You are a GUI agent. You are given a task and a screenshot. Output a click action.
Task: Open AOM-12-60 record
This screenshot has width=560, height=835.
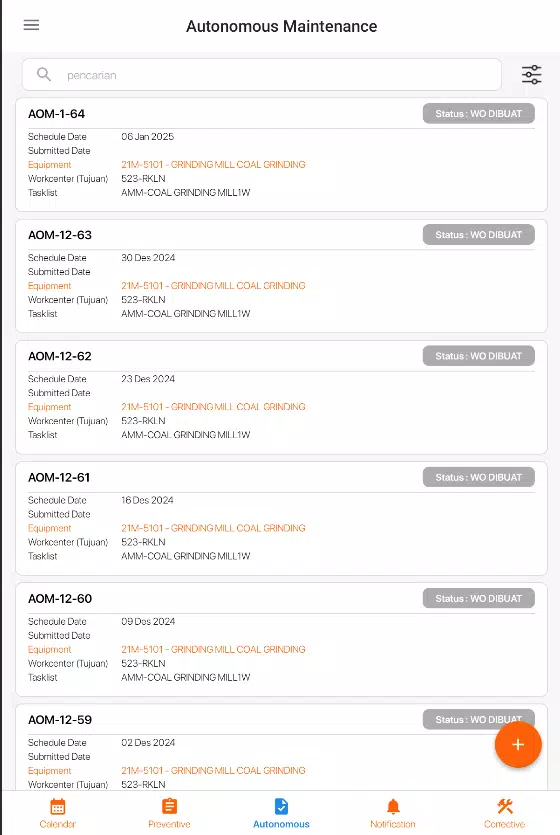click(x=281, y=640)
